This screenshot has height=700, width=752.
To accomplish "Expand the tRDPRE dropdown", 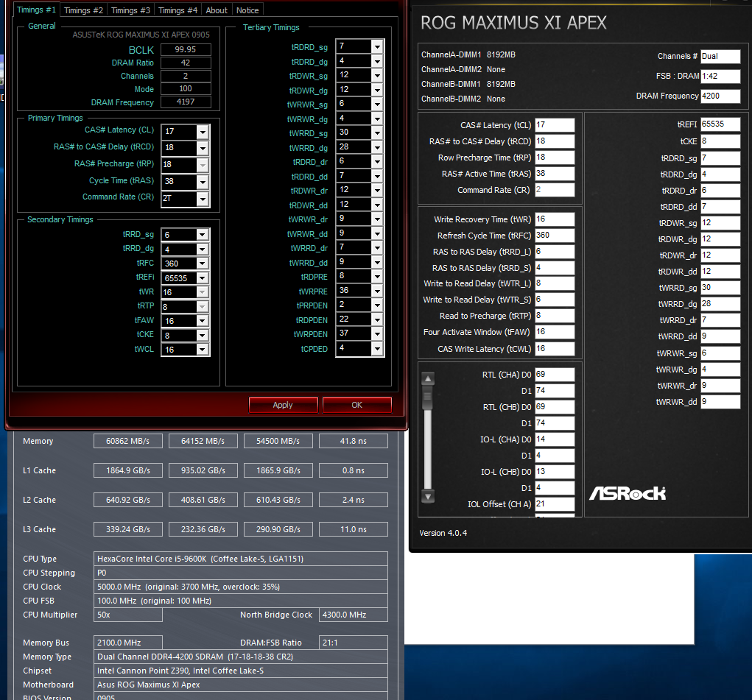I will tap(377, 277).
